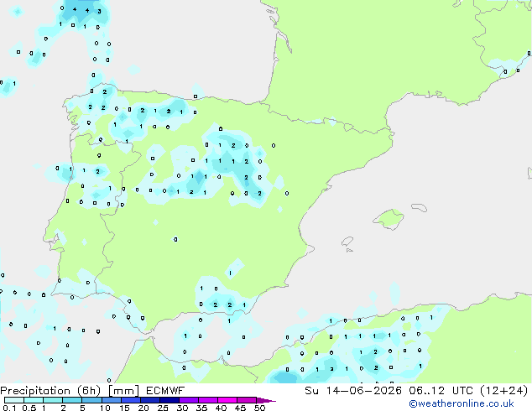Click the '30' legend scale label
Viewport: 532px width, 411px height.
(x=182, y=408)
